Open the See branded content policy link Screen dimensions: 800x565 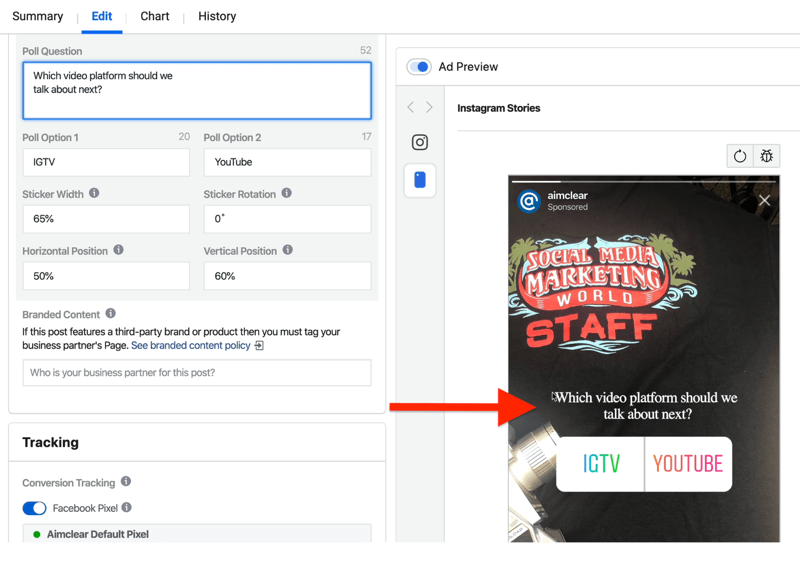pos(191,346)
